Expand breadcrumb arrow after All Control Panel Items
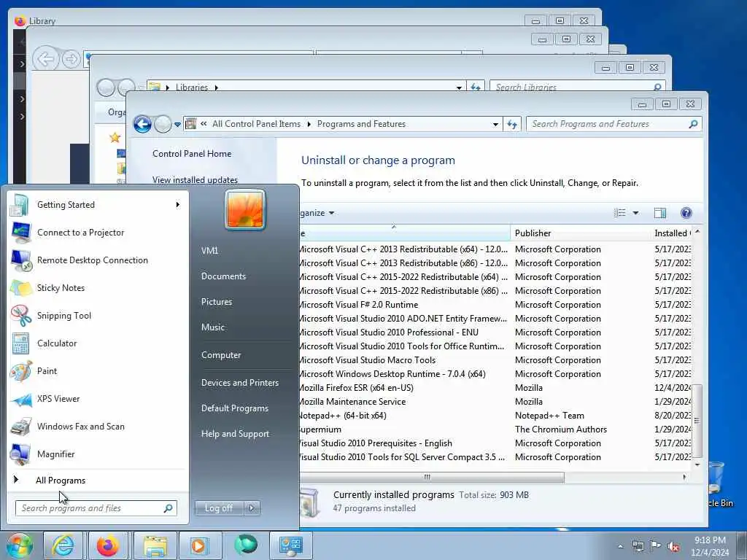This screenshot has width=747, height=560. pyautogui.click(x=309, y=124)
